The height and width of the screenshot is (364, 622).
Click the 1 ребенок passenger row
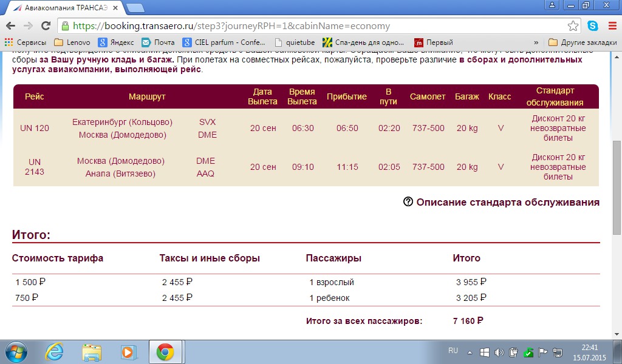tap(330, 298)
